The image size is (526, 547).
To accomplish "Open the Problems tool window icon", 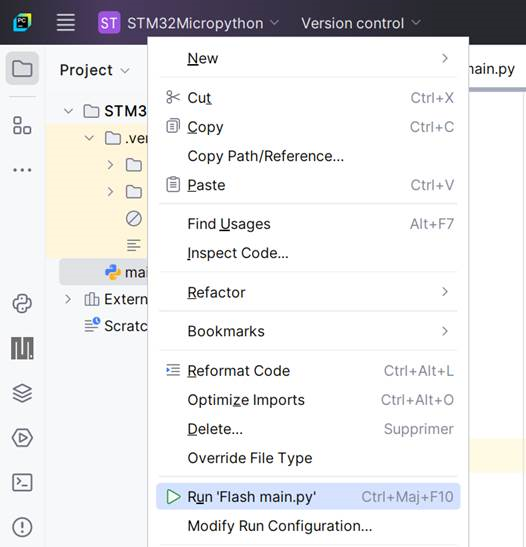I will click(x=22, y=527).
